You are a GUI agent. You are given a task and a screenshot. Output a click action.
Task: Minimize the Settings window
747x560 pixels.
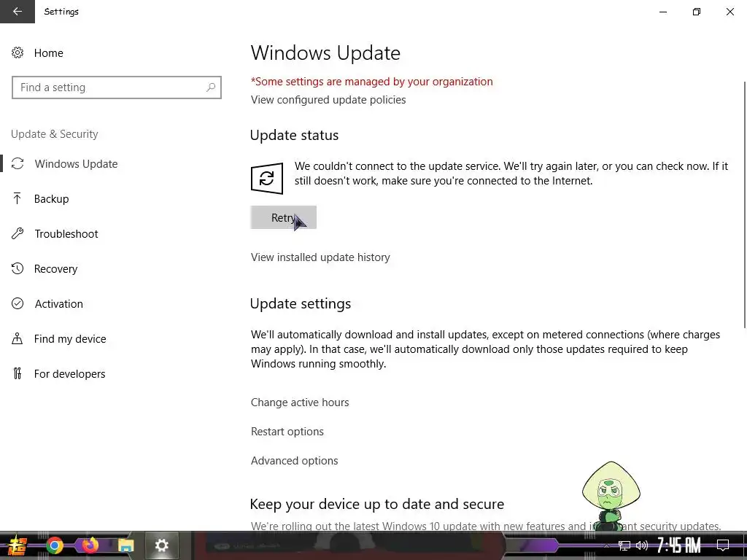pyautogui.click(x=663, y=12)
